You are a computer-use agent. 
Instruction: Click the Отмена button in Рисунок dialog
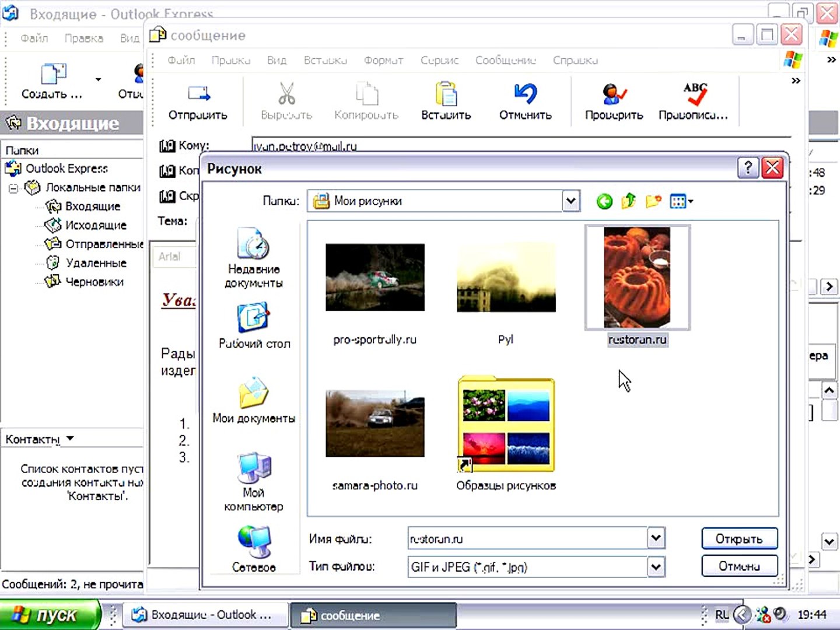(x=740, y=566)
